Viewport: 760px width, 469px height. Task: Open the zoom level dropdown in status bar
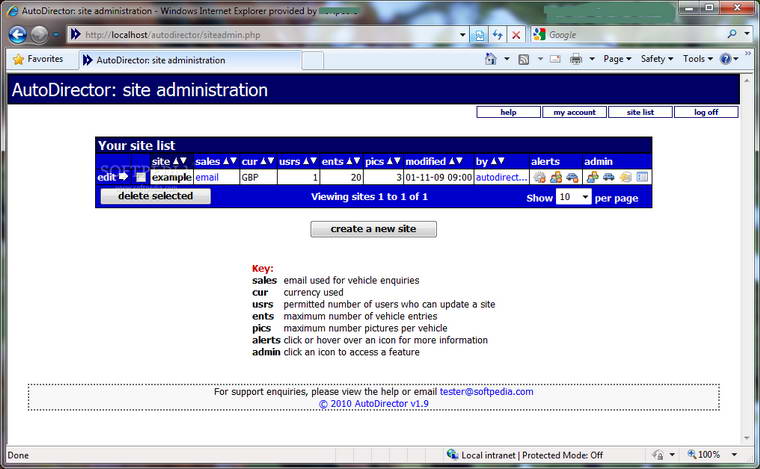[734, 454]
